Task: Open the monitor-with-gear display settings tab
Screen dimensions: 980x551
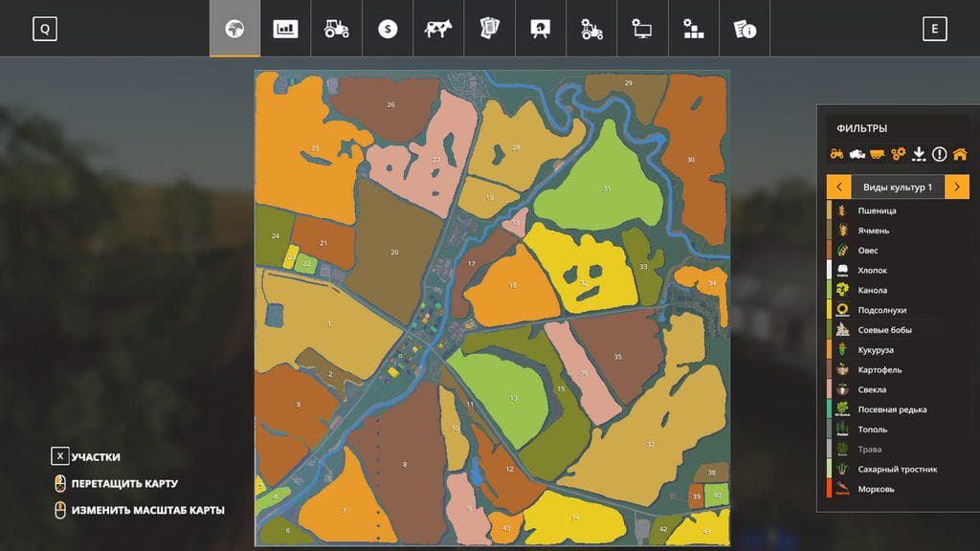Action: click(x=642, y=28)
